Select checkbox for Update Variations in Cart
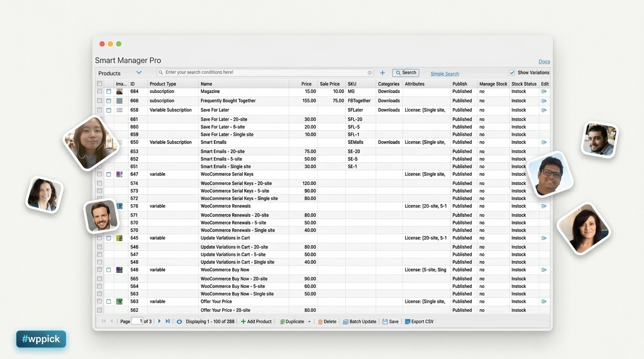This screenshot has width=644, height=359. [100, 238]
